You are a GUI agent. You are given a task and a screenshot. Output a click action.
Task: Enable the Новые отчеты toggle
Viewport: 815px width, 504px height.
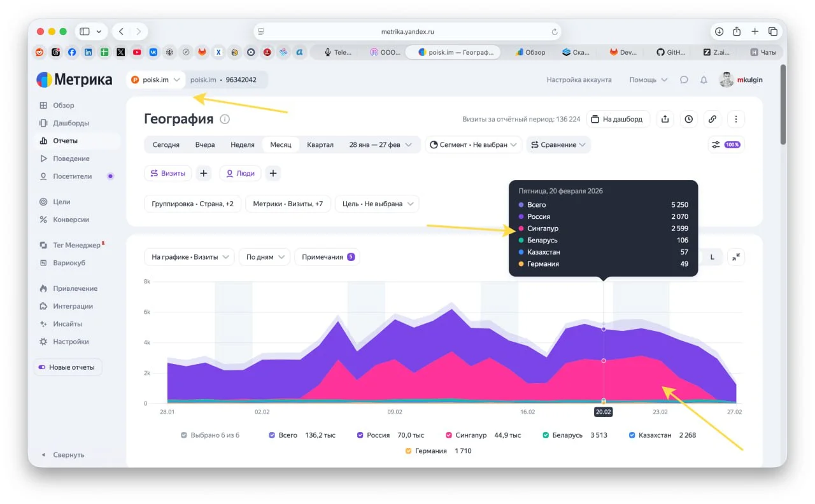[43, 367]
